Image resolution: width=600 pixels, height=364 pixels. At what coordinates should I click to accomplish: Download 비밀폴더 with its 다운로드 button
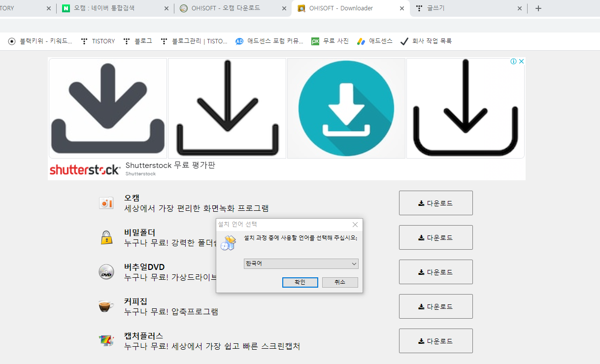[436, 237]
